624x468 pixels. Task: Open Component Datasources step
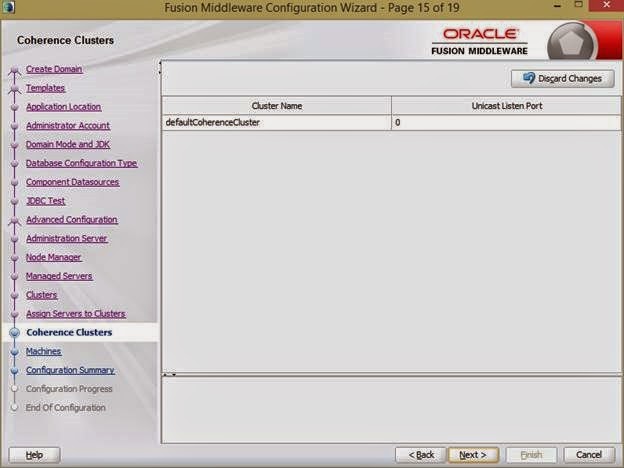point(72,182)
